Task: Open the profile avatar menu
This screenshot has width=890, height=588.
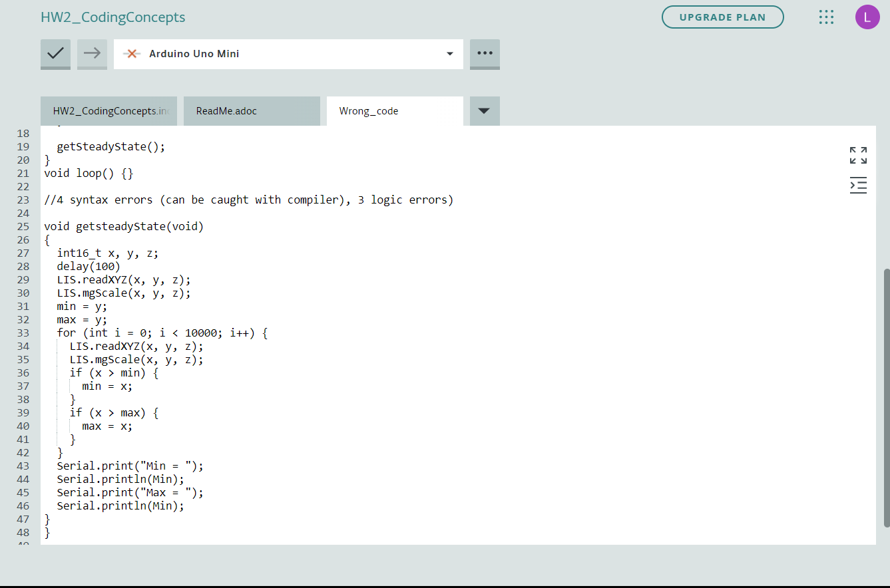Action: coord(867,17)
